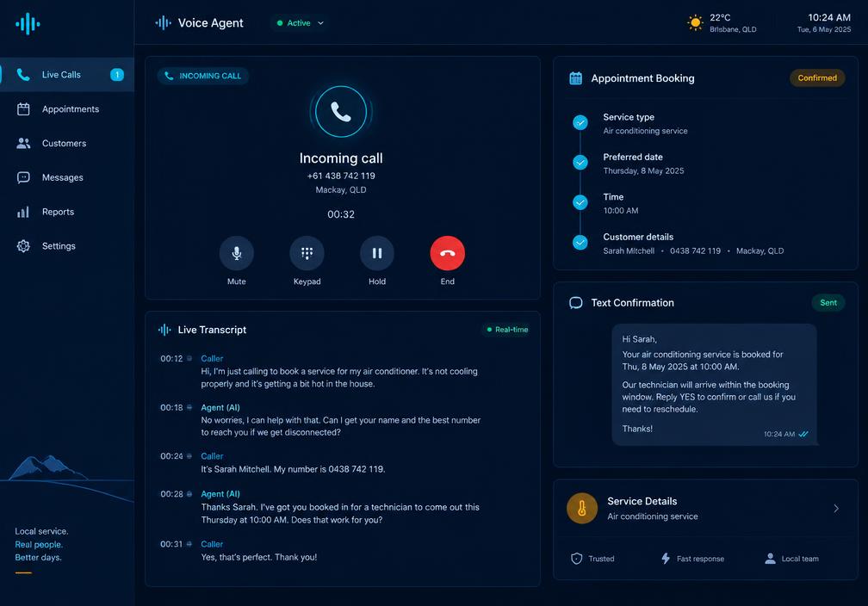The width and height of the screenshot is (868, 606).
Task: End the call with red button
Action: 447,253
